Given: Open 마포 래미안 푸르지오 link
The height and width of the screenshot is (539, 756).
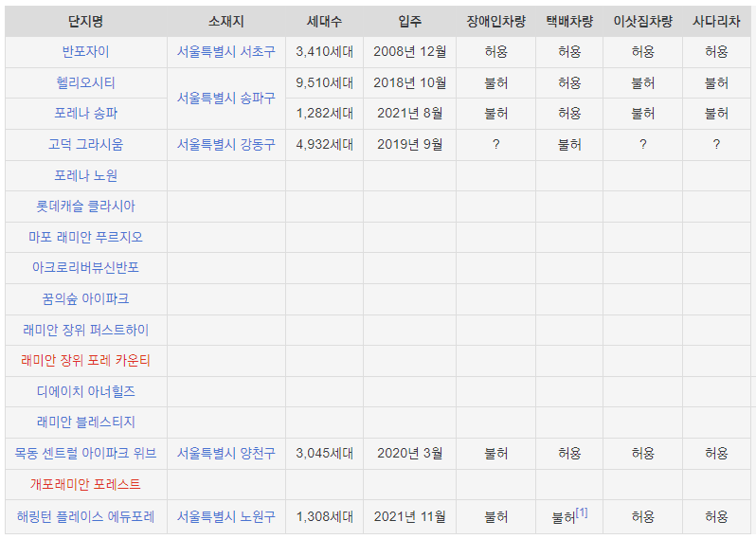Looking at the screenshot, I should point(86,237).
